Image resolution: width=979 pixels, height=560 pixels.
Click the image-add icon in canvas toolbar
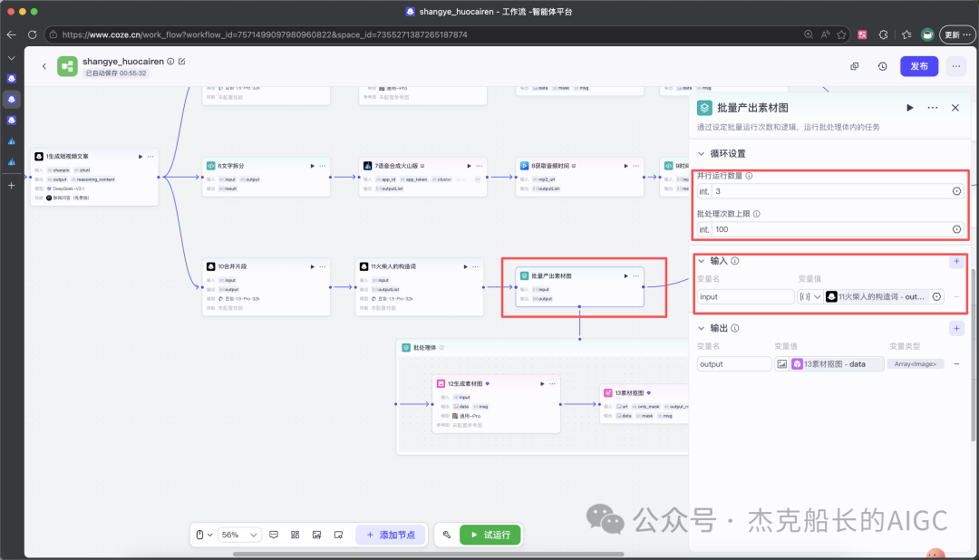click(317, 535)
